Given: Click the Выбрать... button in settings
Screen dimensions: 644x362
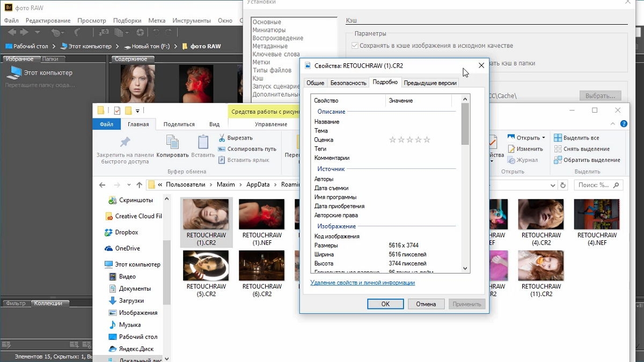Looking at the screenshot, I should pyautogui.click(x=600, y=95).
